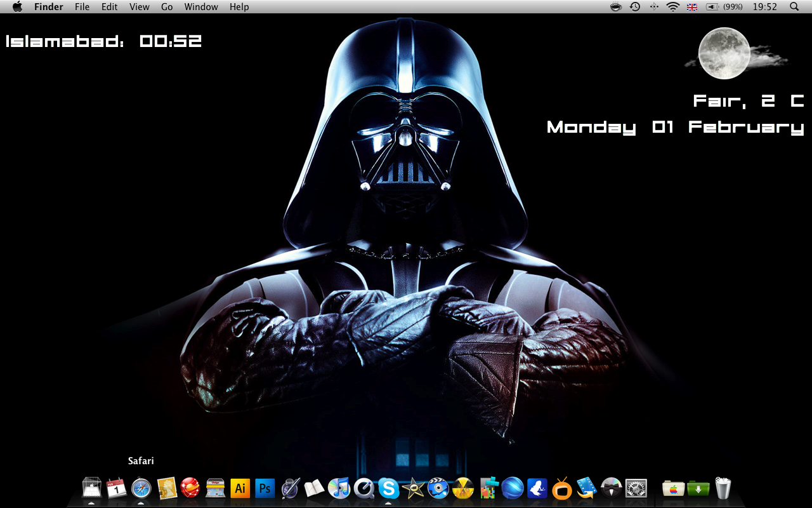
Task: Open the Finder application menu
Action: click(x=49, y=7)
